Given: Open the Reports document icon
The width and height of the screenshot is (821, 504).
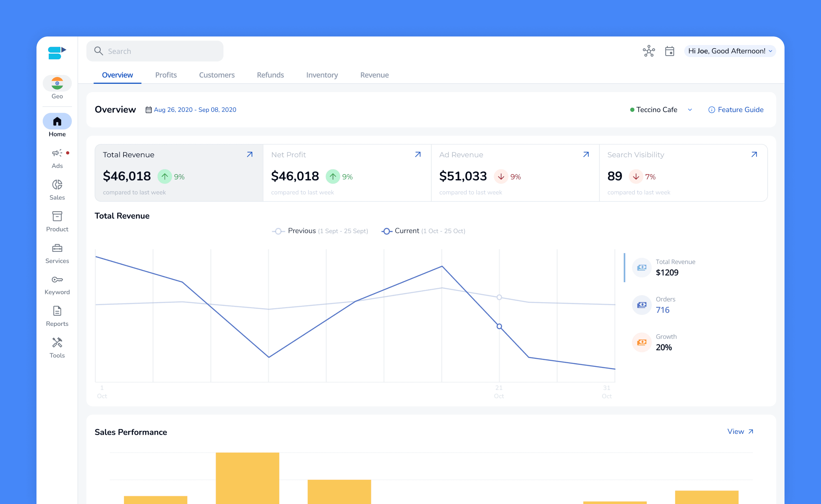Looking at the screenshot, I should click(57, 311).
